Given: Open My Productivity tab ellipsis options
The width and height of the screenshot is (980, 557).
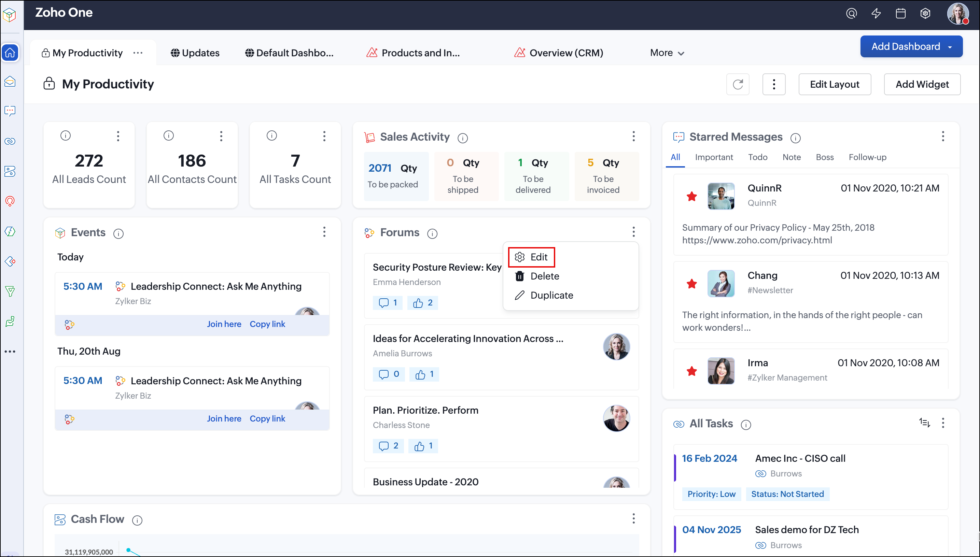Looking at the screenshot, I should (x=138, y=53).
